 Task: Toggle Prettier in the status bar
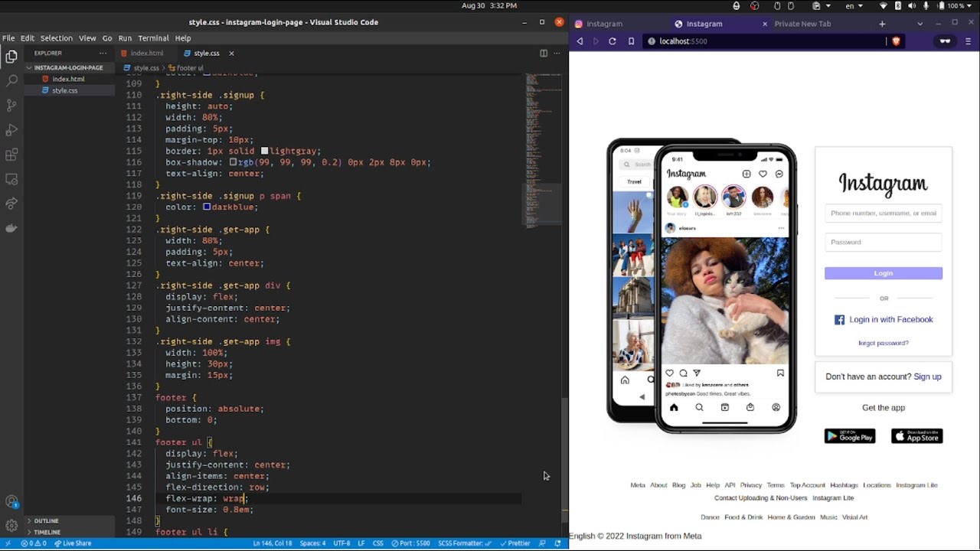pyautogui.click(x=514, y=543)
